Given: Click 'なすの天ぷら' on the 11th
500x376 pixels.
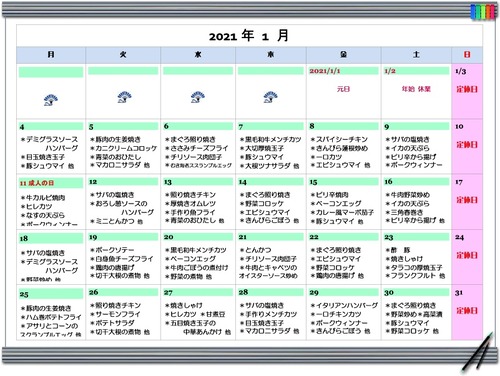Looking at the screenshot, I should click(45, 215).
